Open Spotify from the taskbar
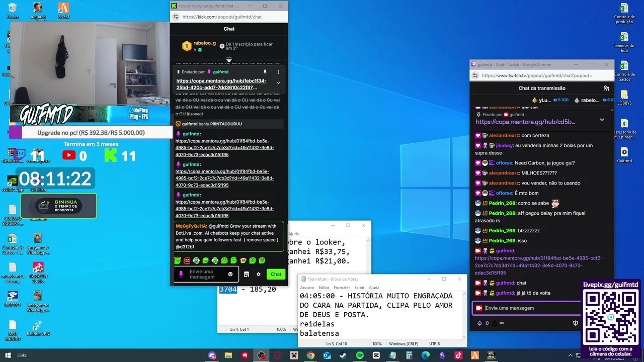The height and width of the screenshot is (362, 644). 360,355
